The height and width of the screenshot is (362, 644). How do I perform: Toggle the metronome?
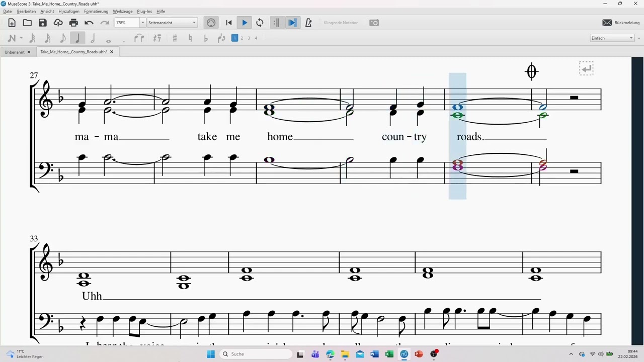[x=308, y=23]
